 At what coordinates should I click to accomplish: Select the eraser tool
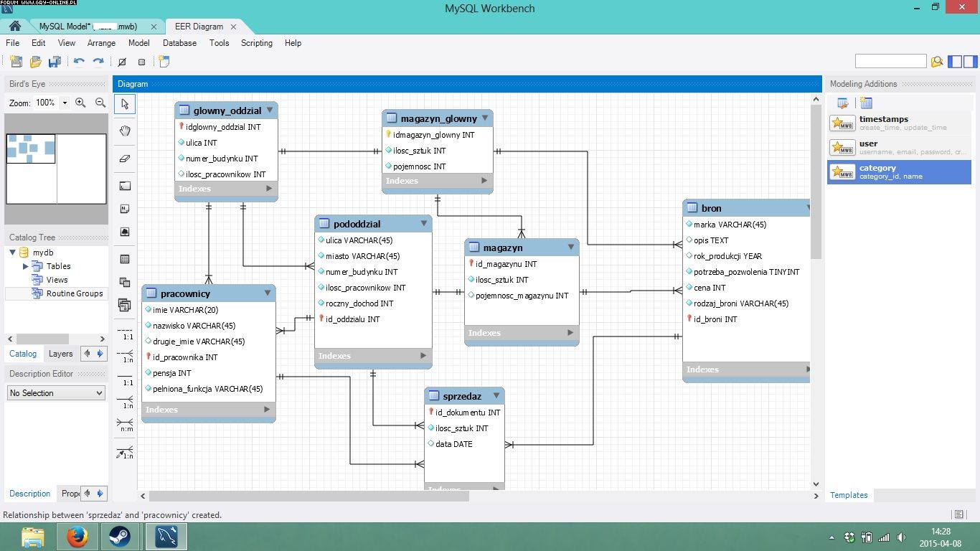pos(125,158)
